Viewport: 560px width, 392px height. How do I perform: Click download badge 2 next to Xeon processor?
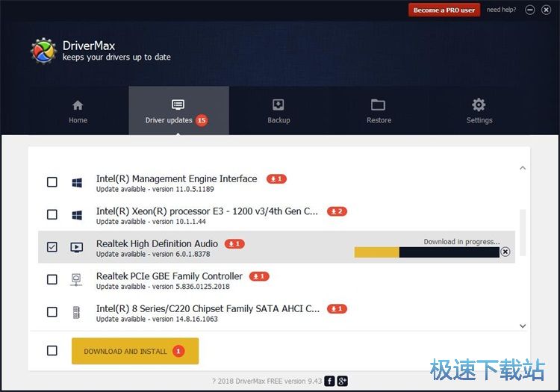(337, 211)
